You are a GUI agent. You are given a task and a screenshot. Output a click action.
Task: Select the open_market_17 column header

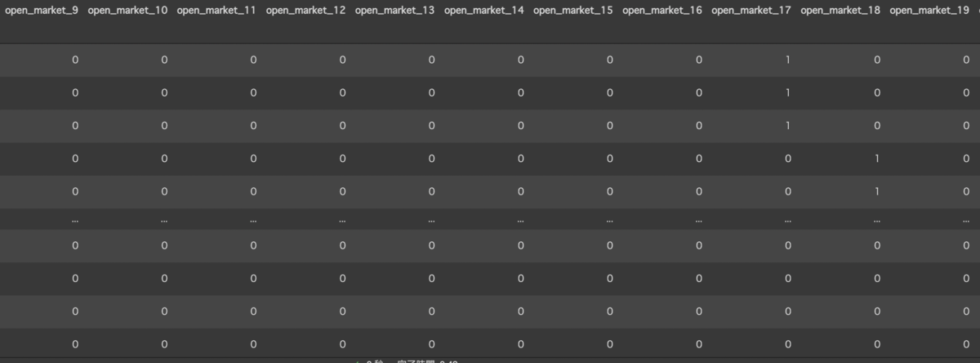pos(751,11)
